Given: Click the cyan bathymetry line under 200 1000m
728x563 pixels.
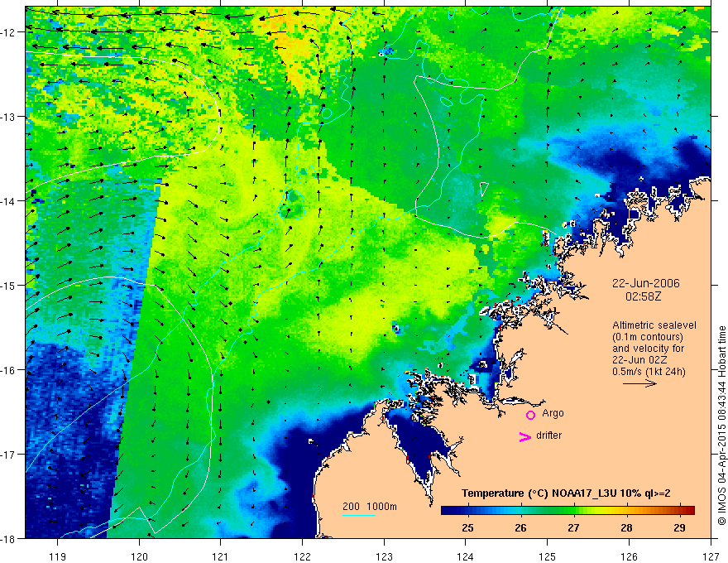Looking at the screenshot, I should [x=358, y=515].
